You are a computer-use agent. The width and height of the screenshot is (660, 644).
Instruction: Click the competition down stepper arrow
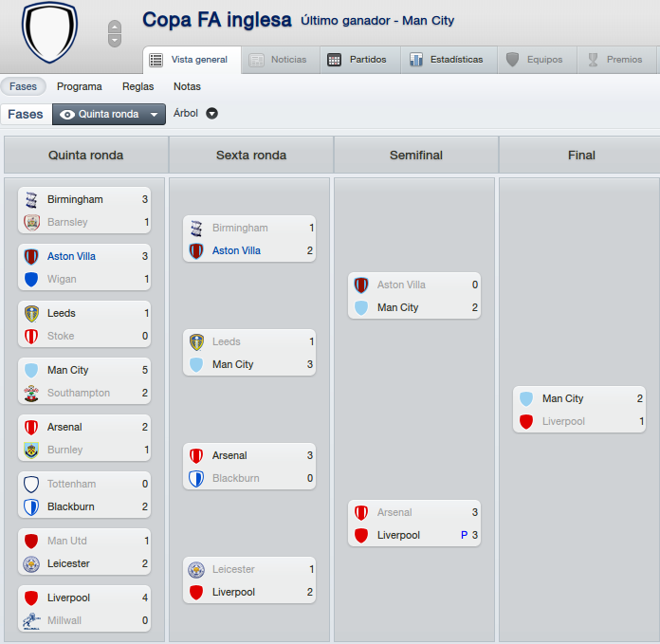[x=115, y=41]
